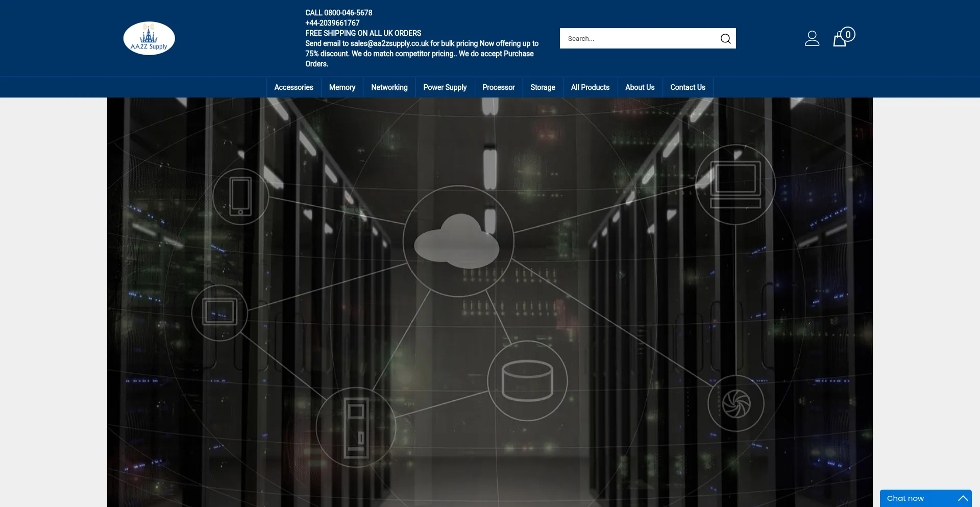Open the shopping bag cart icon

click(839, 40)
